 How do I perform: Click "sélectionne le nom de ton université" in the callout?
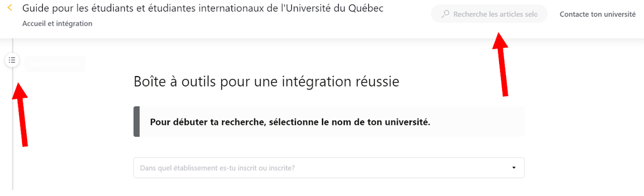point(350,122)
